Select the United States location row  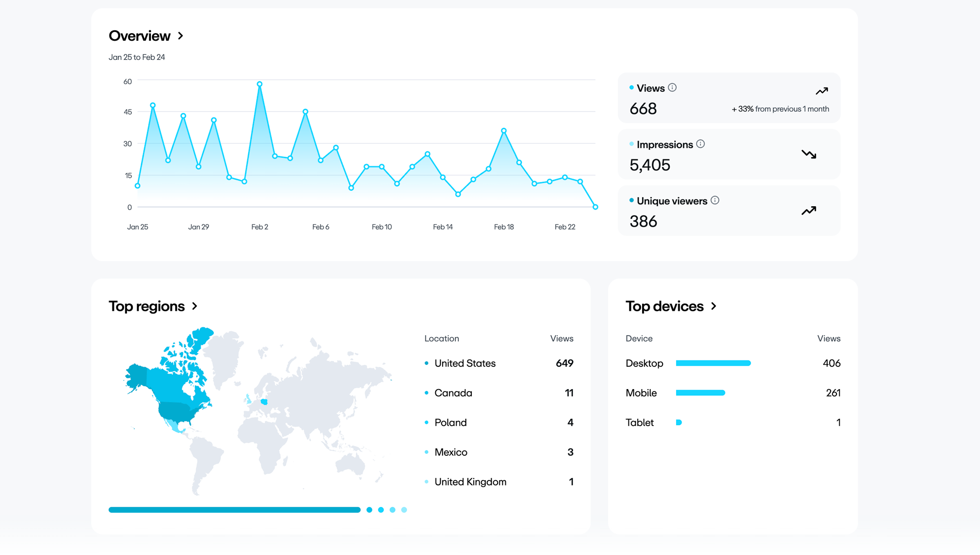point(499,363)
